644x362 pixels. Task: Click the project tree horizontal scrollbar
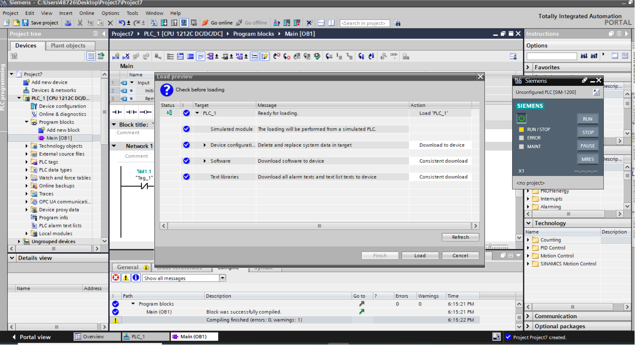54,249
